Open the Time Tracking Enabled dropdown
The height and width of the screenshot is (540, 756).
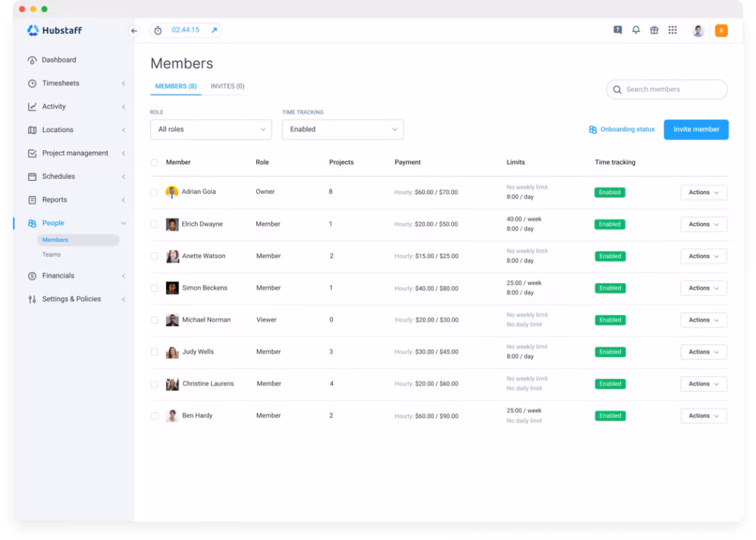point(343,129)
